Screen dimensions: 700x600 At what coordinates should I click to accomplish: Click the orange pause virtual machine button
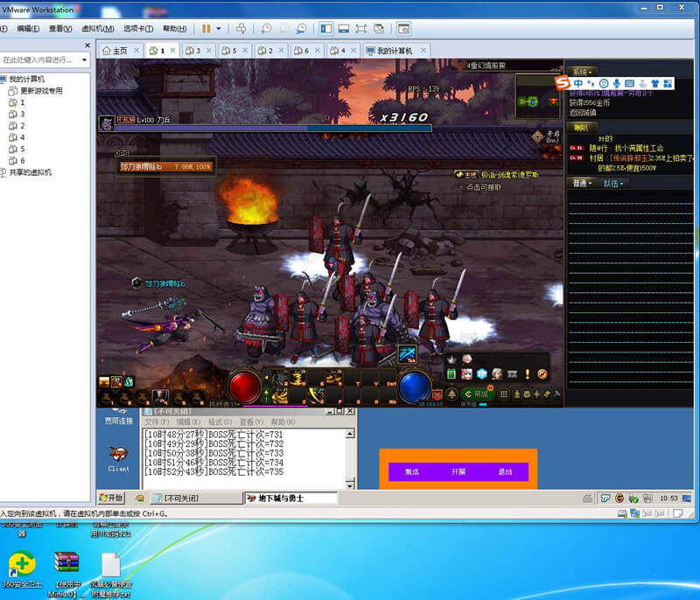206,29
